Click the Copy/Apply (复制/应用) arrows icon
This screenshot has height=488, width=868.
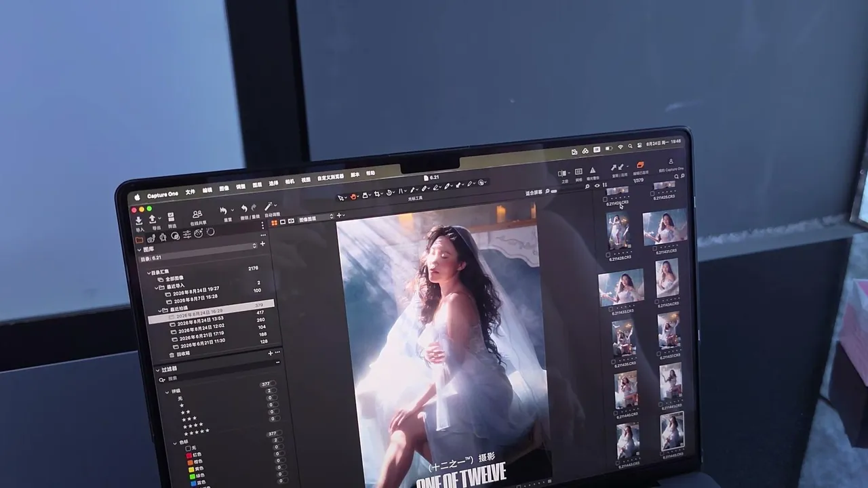pos(618,167)
